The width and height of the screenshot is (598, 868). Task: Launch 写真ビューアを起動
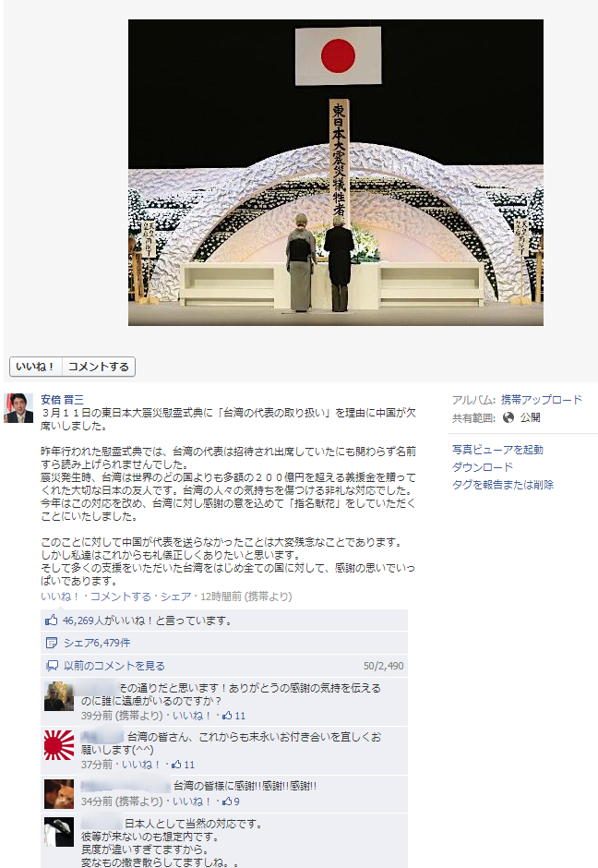[x=498, y=450]
